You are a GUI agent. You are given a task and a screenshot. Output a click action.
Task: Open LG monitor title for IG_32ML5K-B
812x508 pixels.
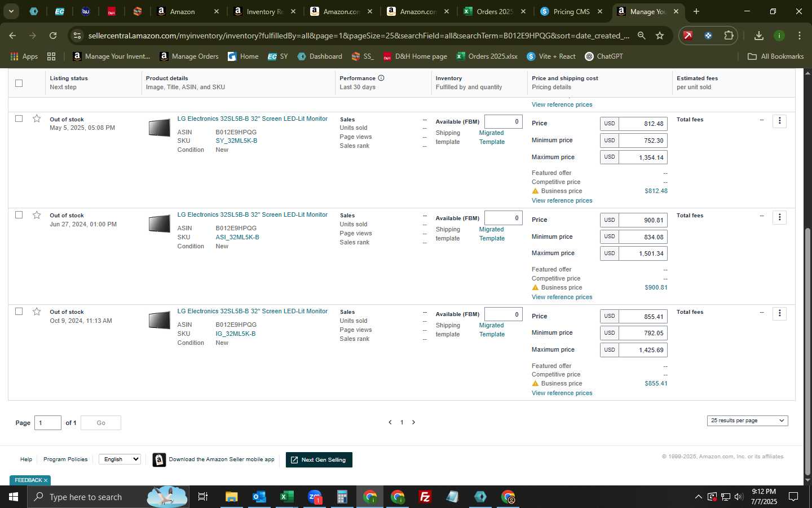pyautogui.click(x=252, y=311)
